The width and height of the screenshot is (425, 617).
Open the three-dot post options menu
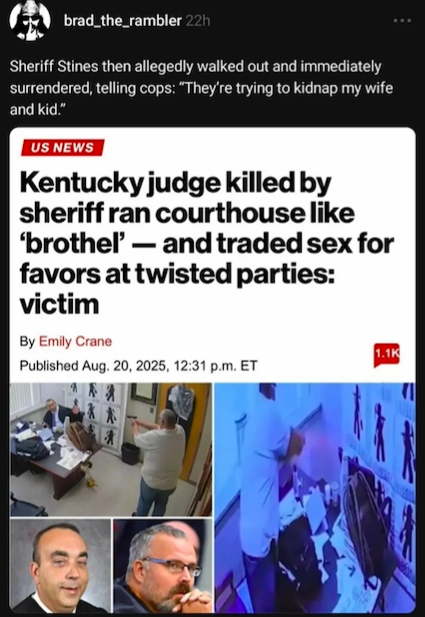pyautogui.click(x=403, y=21)
